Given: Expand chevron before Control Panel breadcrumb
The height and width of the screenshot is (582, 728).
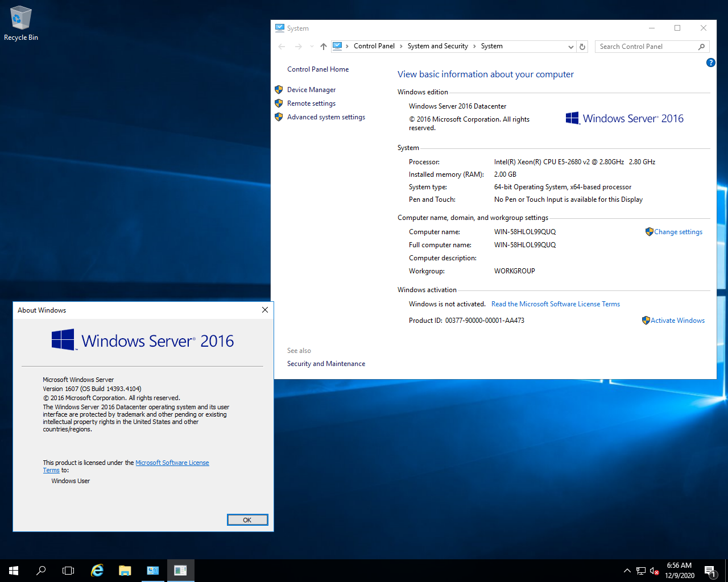Looking at the screenshot, I should coord(347,47).
